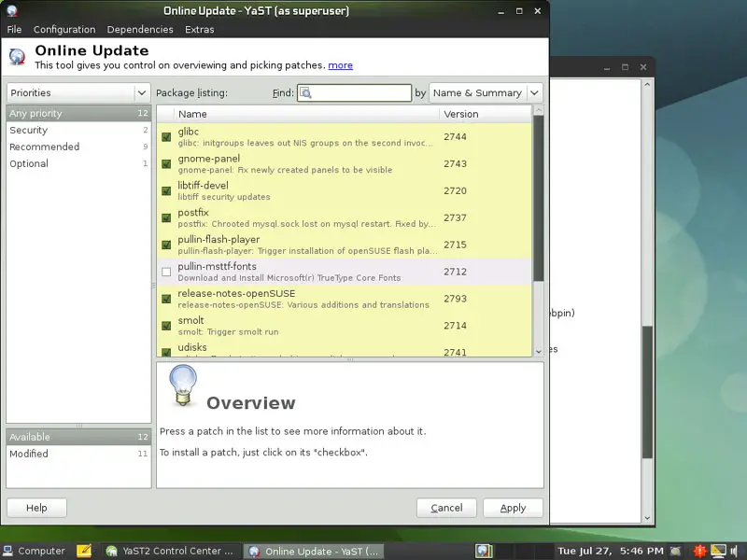Image resolution: width=747 pixels, height=560 pixels.
Task: Click the volume speaker tray icon
Action: [x=735, y=551]
